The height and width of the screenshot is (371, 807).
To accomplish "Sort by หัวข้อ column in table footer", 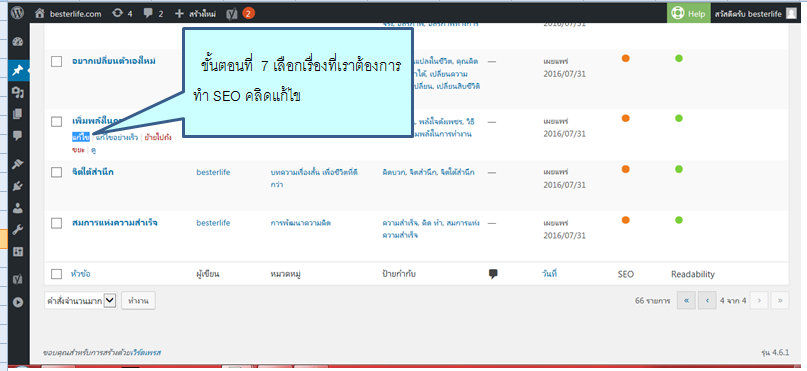I will tap(81, 274).
